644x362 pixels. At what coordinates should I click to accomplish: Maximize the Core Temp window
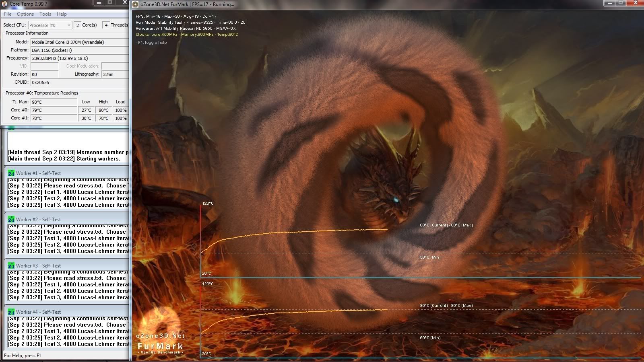[x=110, y=3]
